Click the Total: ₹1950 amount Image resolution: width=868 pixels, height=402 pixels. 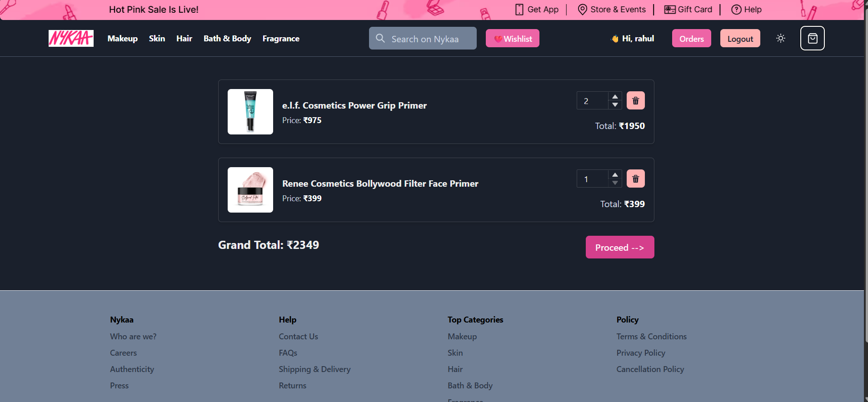pyautogui.click(x=620, y=126)
